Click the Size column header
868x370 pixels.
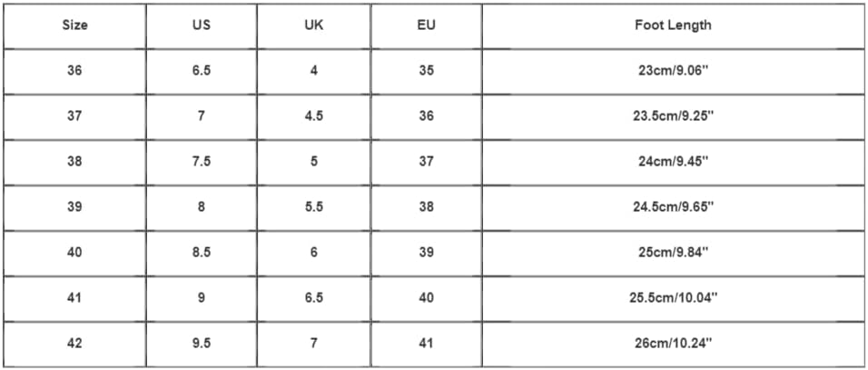74,25
